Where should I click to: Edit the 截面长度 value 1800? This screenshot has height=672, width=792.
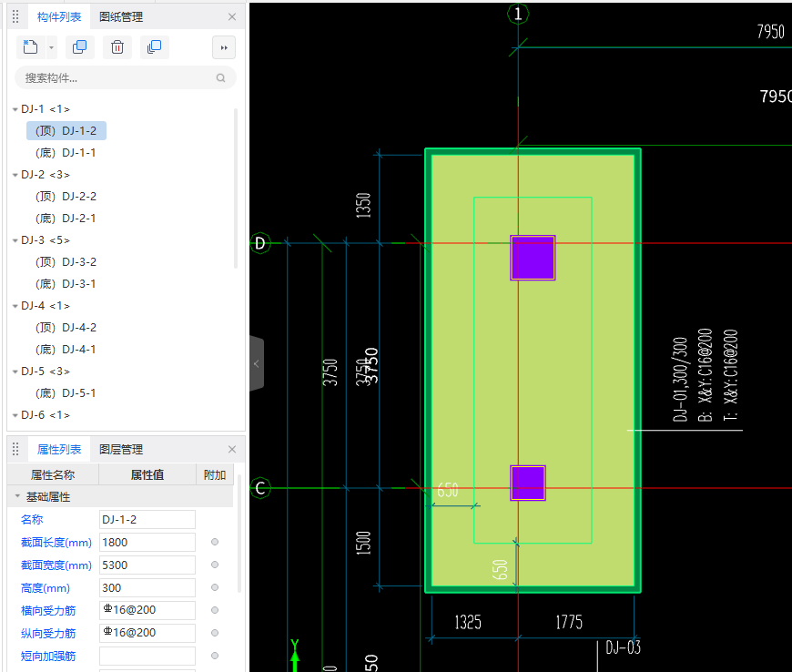(147, 542)
